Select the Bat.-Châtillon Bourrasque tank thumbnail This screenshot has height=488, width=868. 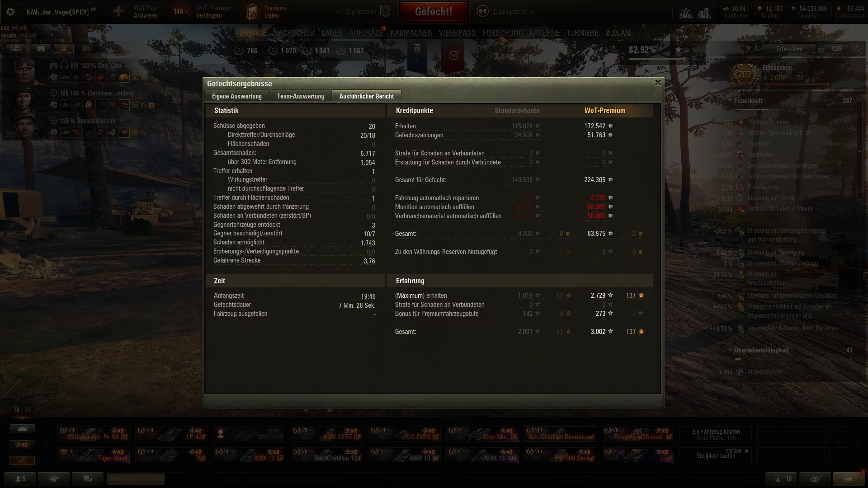pyautogui.click(x=561, y=434)
